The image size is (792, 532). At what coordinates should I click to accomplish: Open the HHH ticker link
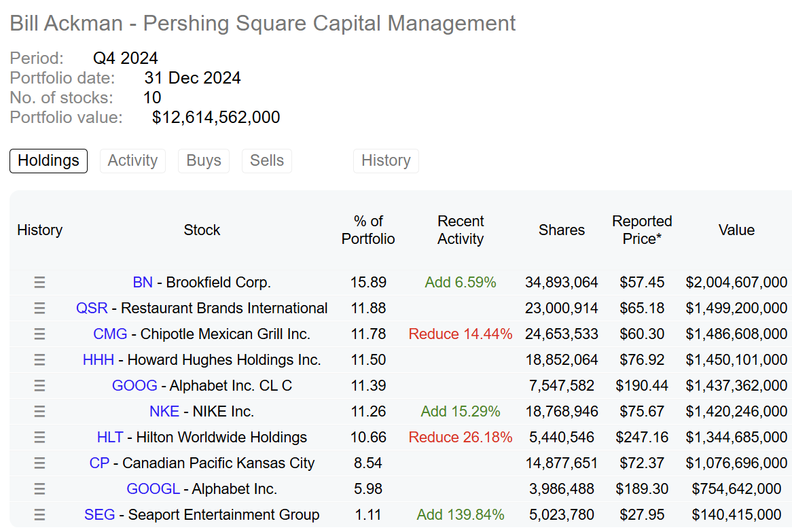pos(98,359)
